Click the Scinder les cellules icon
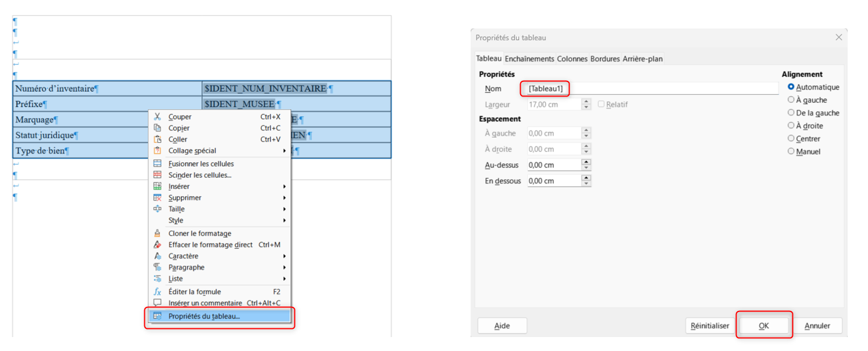This screenshot has height=351, width=868. point(157,175)
